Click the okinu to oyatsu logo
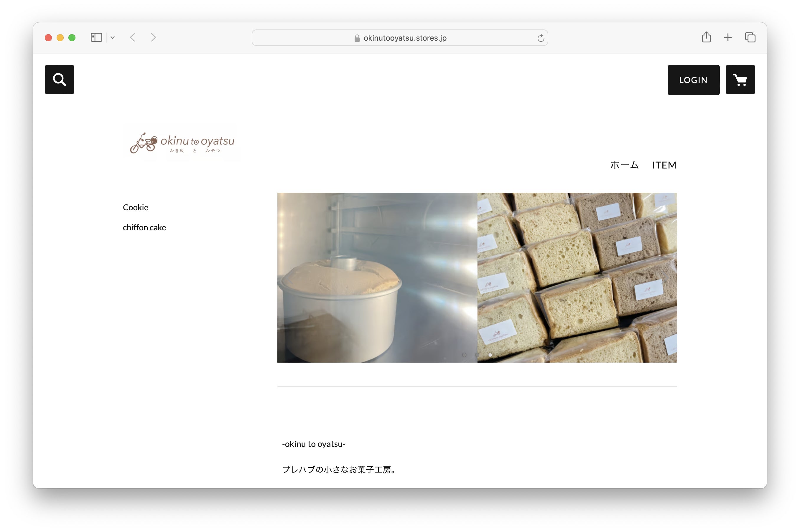 pyautogui.click(x=182, y=143)
